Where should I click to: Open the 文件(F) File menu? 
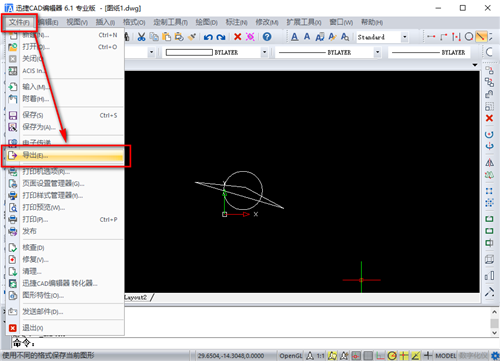click(x=19, y=22)
